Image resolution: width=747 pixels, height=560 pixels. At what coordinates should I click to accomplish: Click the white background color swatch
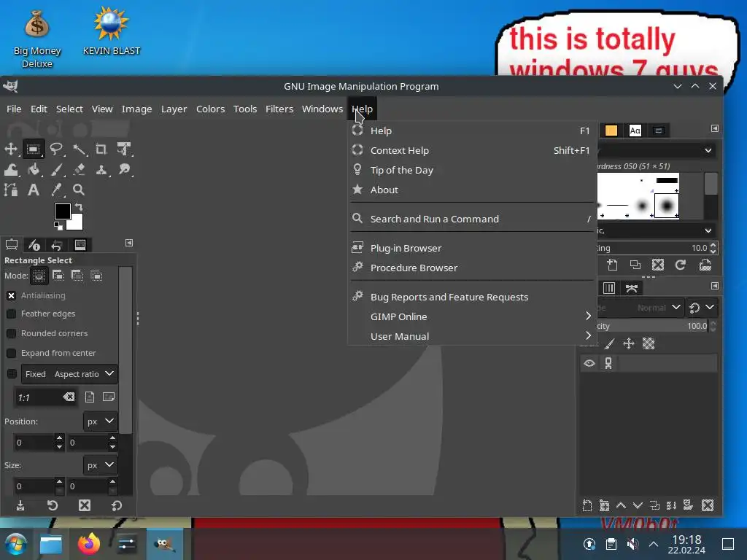pyautogui.click(x=76, y=223)
